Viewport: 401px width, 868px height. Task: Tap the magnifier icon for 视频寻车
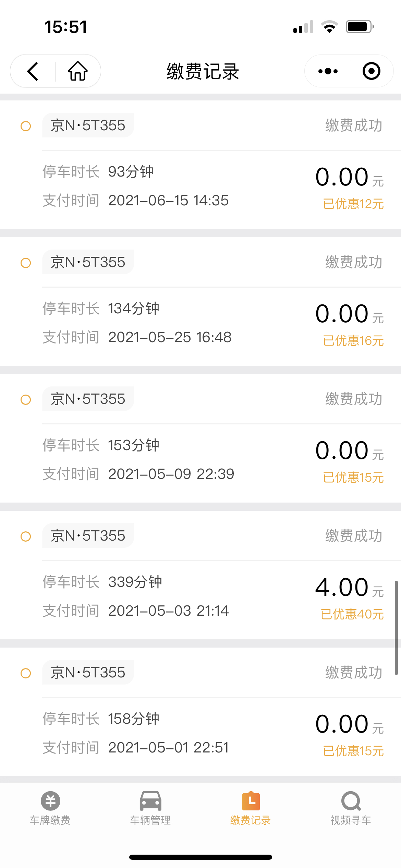tap(351, 801)
